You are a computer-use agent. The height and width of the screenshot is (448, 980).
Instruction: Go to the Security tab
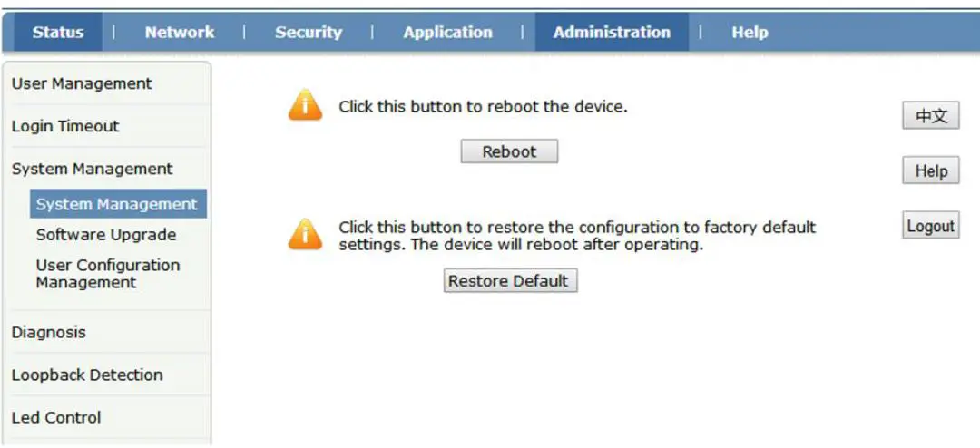[x=309, y=33]
